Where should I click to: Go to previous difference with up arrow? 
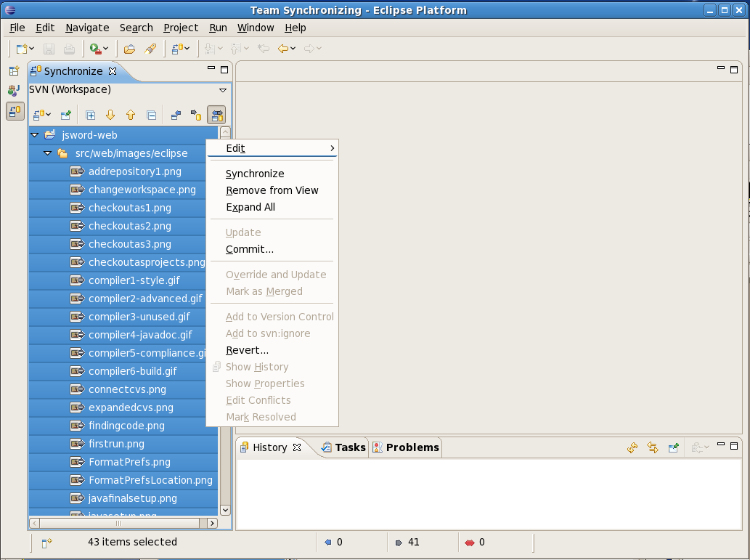point(131,115)
